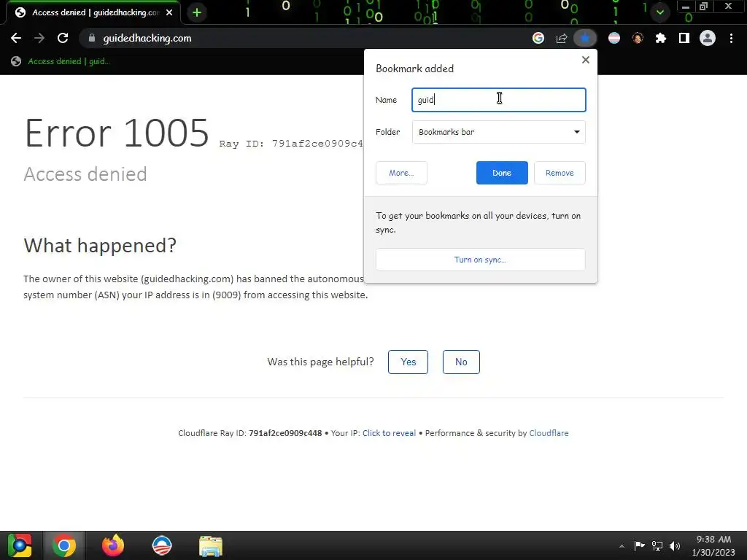Click the More... button in bookmark popup
Image resolution: width=747 pixels, height=560 pixels.
pos(401,173)
